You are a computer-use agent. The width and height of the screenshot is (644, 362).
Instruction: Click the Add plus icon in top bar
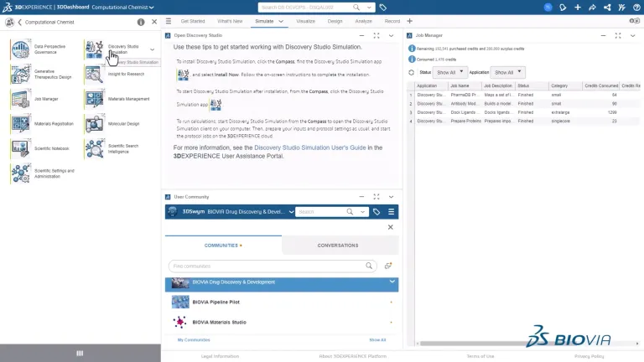(x=578, y=8)
